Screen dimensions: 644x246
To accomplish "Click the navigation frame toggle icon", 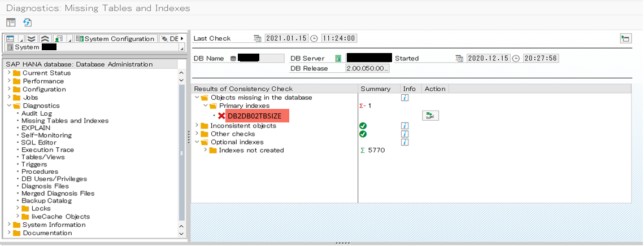I will click(x=11, y=23).
